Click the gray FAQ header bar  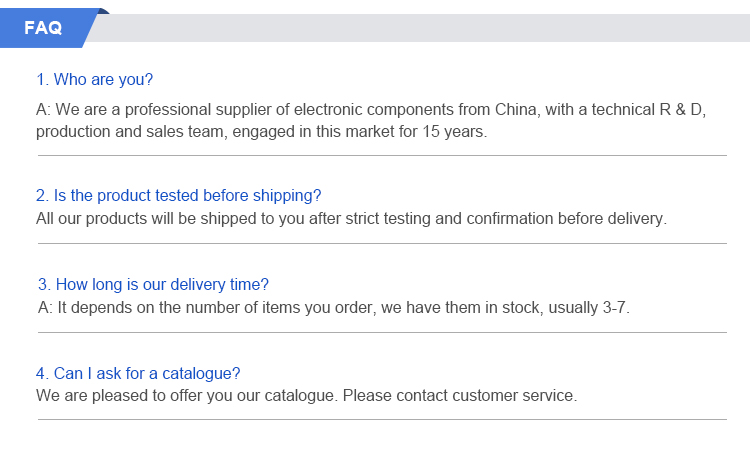(420, 28)
